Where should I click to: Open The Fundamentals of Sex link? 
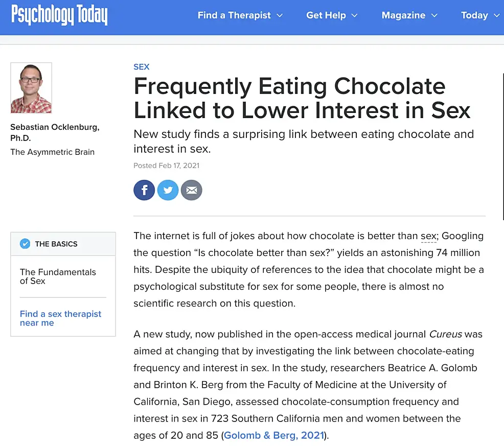tap(58, 276)
